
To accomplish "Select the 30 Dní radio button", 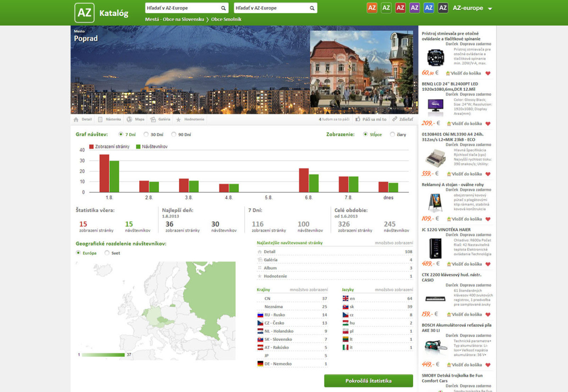I will (146, 134).
